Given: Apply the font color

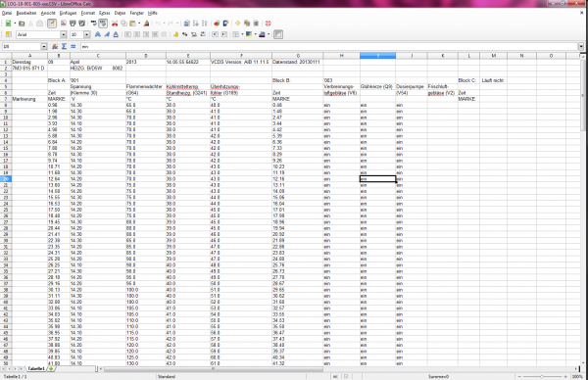Looking at the screenshot, I should click(262, 34).
